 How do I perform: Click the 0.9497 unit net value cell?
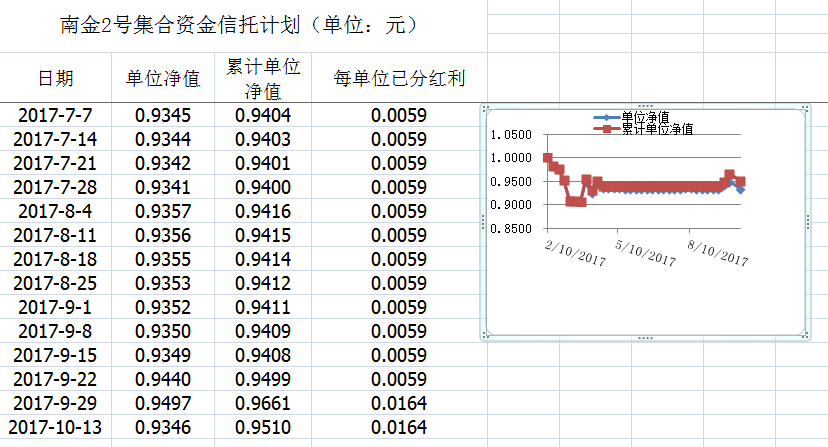pos(163,403)
